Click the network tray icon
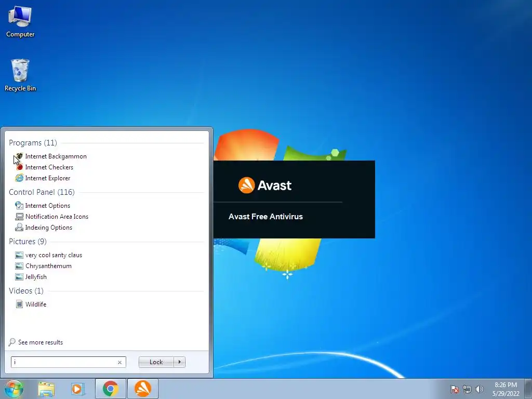The image size is (532, 399). [467, 389]
